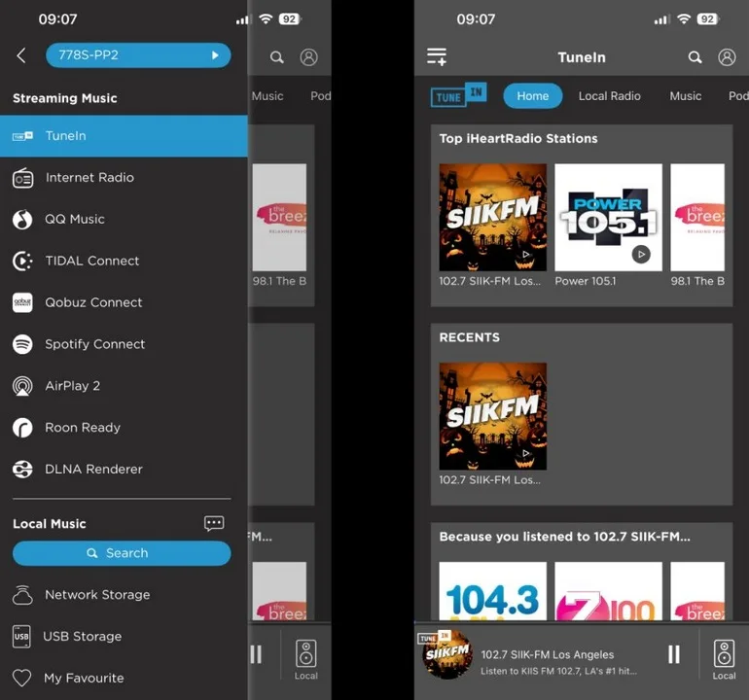Viewport: 749px width, 700px height.
Task: Open AirPlay 2 in the sidebar
Action: (72, 386)
